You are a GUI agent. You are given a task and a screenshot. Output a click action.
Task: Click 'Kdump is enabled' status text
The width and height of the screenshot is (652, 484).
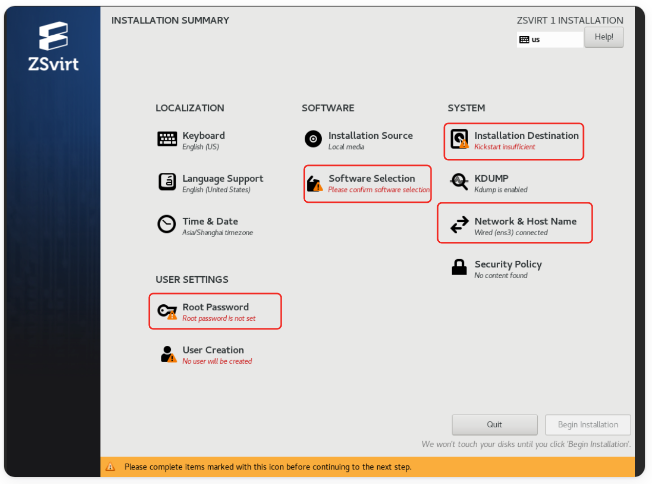point(501,190)
